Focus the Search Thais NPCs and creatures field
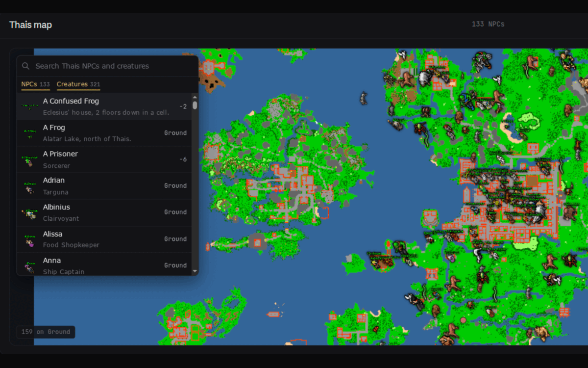The width and height of the screenshot is (588, 368). [x=107, y=66]
